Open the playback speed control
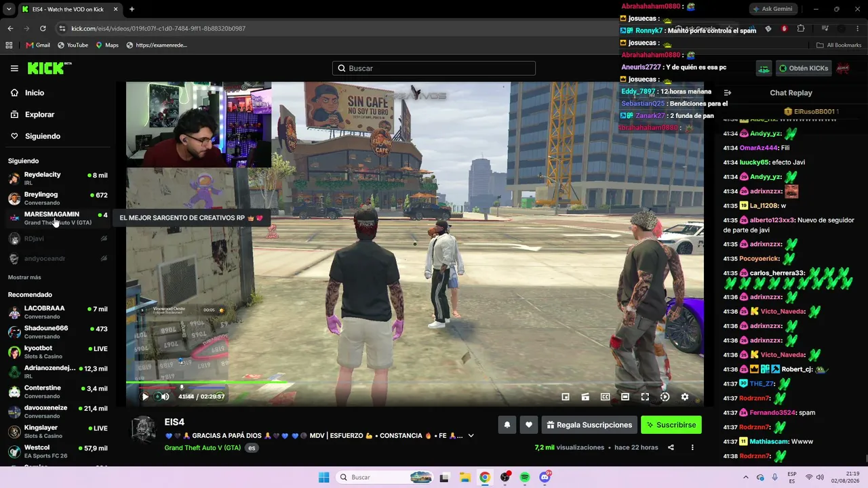This screenshot has height=488, width=868. pos(665,397)
